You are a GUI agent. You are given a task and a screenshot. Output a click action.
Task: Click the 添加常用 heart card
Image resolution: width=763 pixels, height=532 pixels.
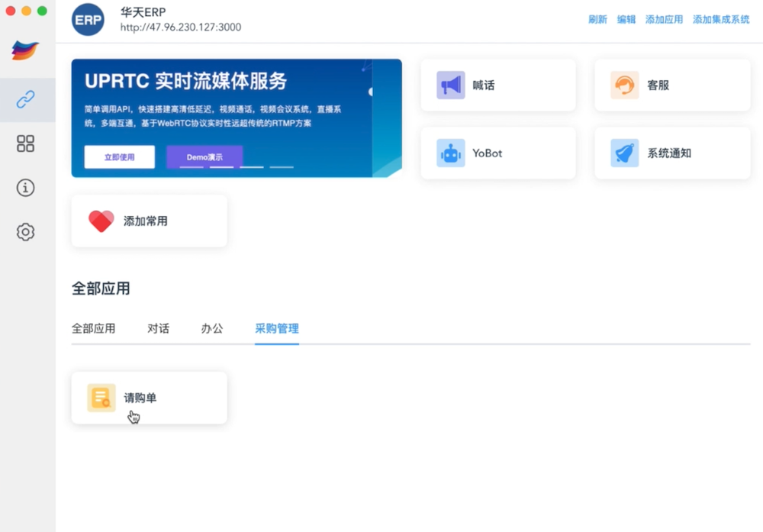click(x=149, y=221)
